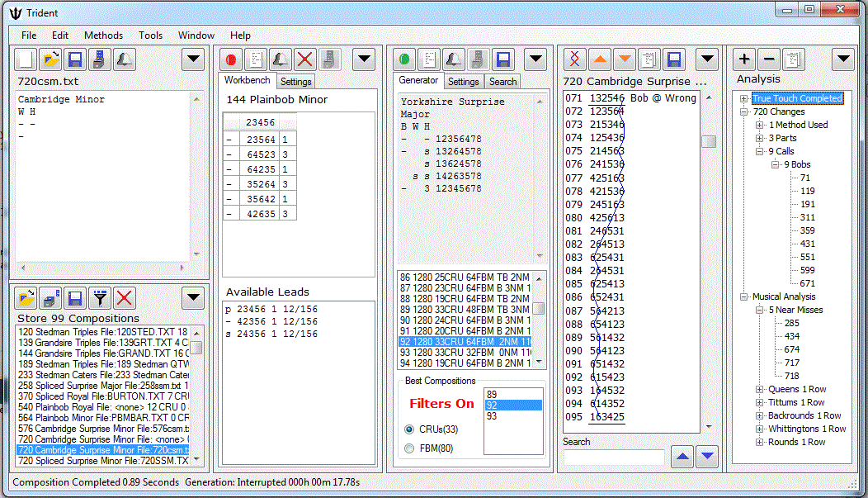Select the '671' item under 9 Bobs
This screenshot has width=868, height=498.
click(808, 283)
